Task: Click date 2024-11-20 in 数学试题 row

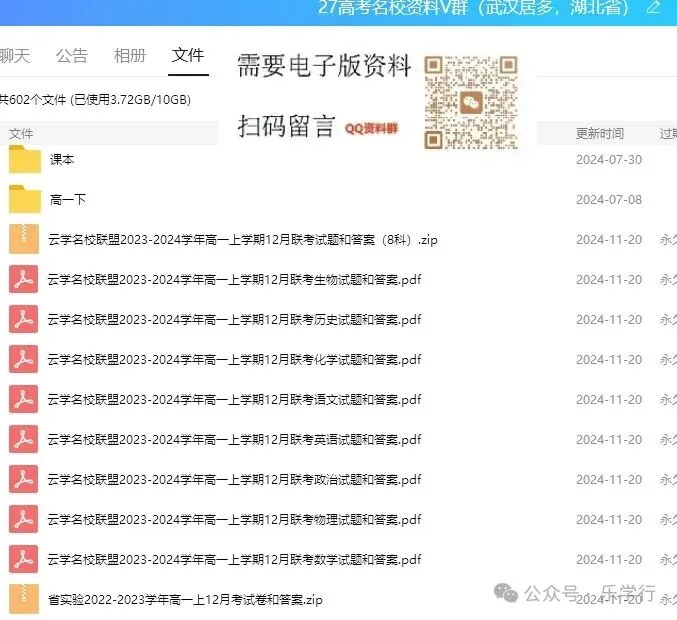Action: coord(609,560)
